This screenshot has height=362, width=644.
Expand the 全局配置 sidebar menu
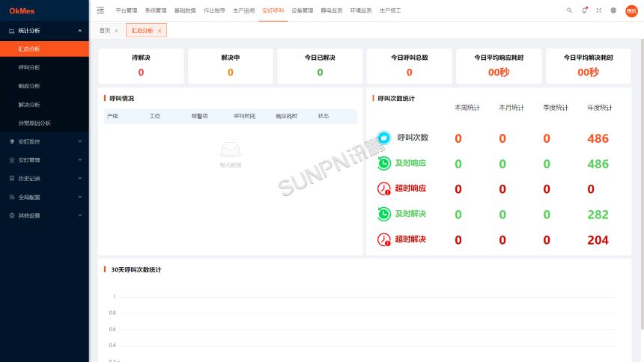[44, 197]
